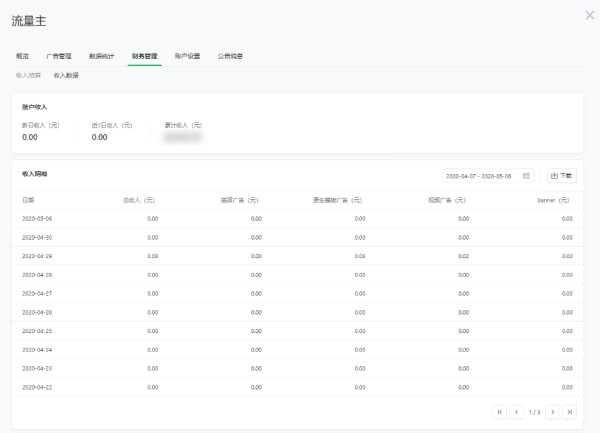Open the 概况 tab
This screenshot has width=600, height=433.
(22, 56)
